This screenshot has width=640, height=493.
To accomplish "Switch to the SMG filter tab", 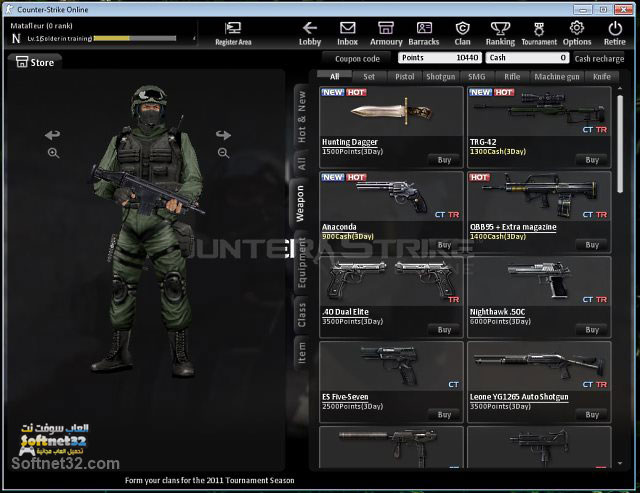I will click(x=476, y=77).
